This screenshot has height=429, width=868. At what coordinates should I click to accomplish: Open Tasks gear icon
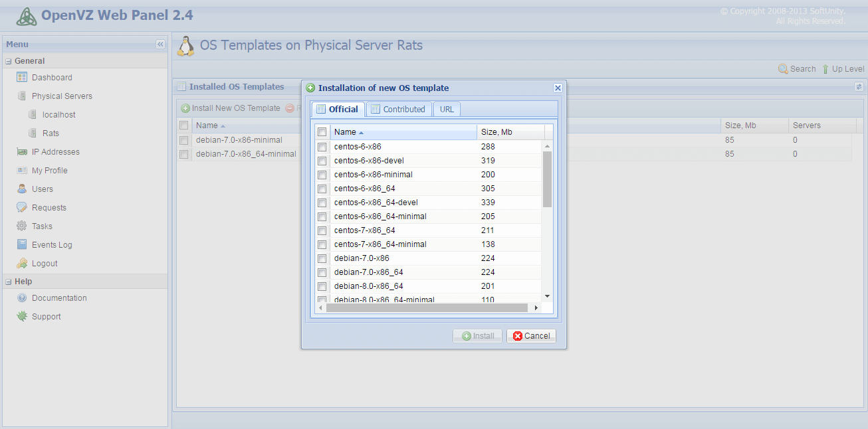pyautogui.click(x=21, y=226)
